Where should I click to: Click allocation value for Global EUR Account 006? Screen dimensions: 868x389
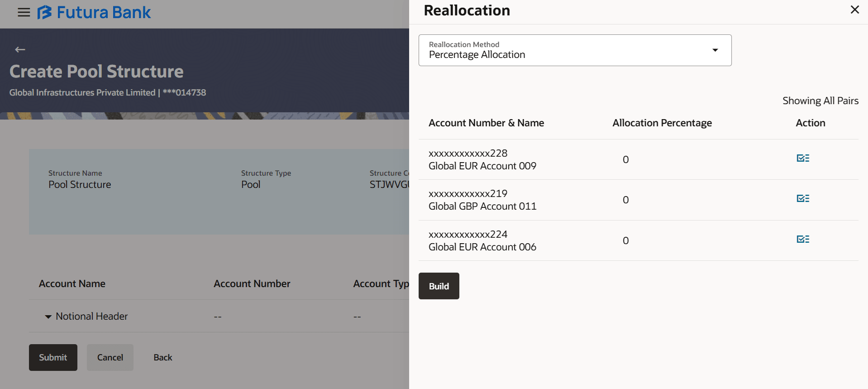625,240
